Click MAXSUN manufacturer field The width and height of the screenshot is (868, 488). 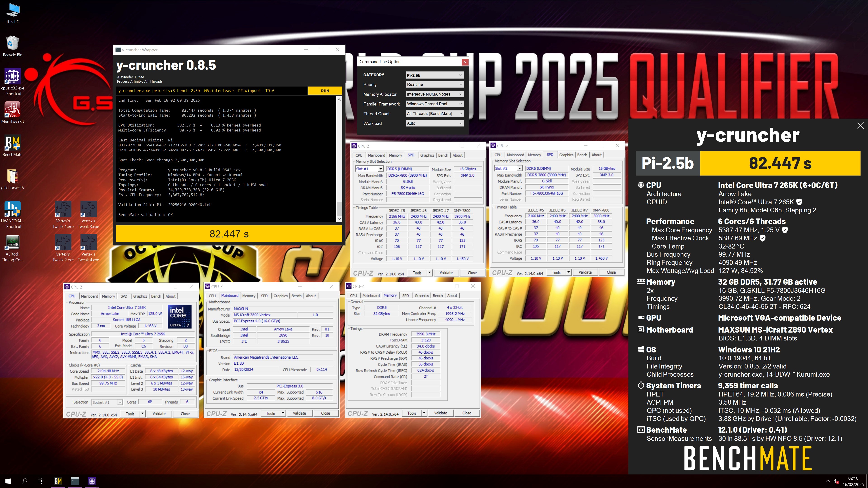(x=283, y=308)
